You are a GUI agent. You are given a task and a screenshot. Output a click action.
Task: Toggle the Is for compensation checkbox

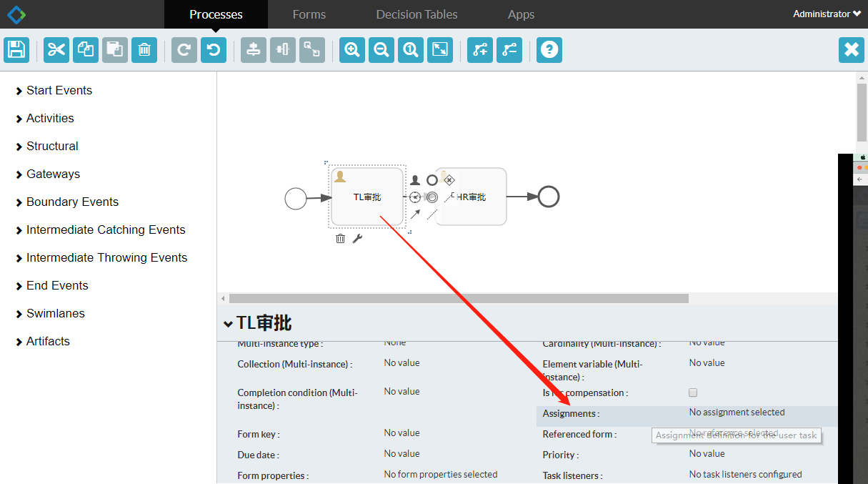click(693, 392)
